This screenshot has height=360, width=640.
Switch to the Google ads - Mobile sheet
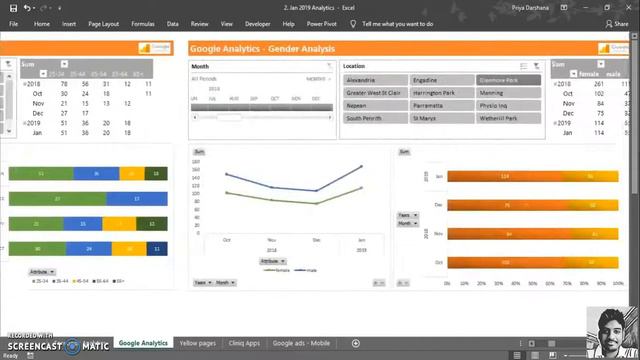[301, 343]
